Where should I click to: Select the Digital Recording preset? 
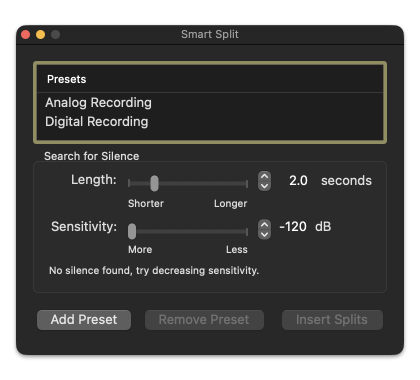210,122
